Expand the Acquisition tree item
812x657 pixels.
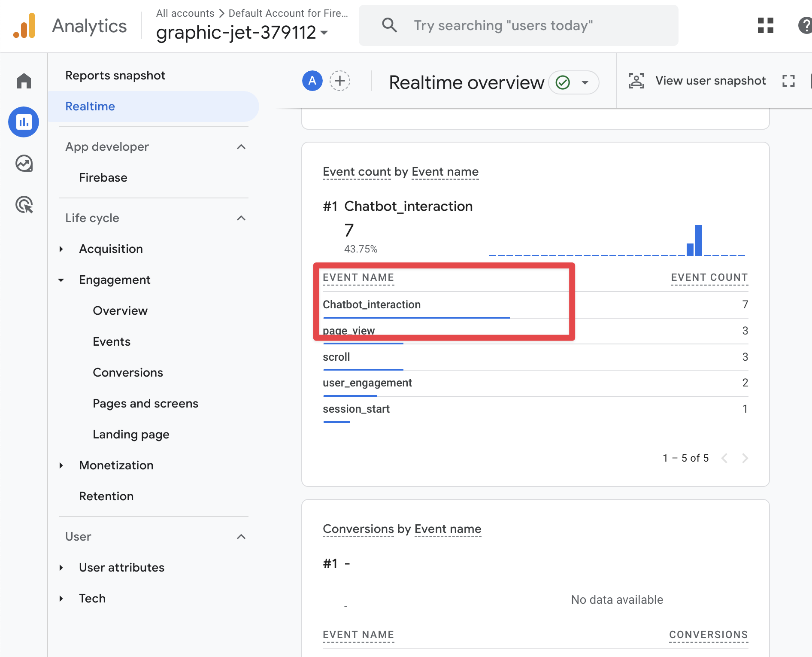(x=61, y=249)
